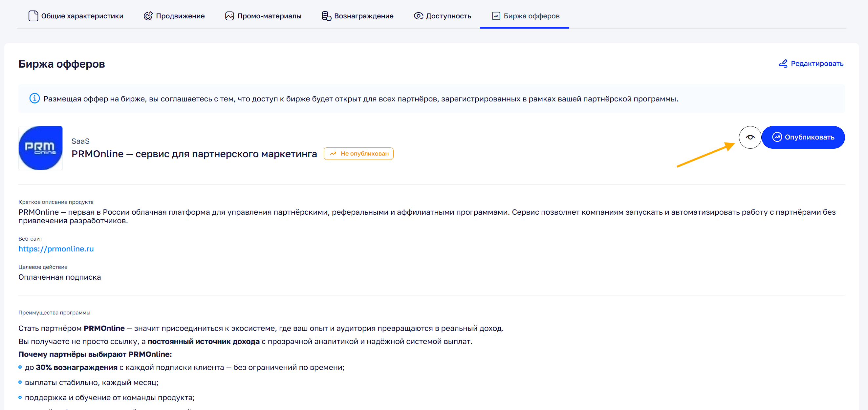
Task: Click the blue info circle icon
Action: tap(34, 98)
